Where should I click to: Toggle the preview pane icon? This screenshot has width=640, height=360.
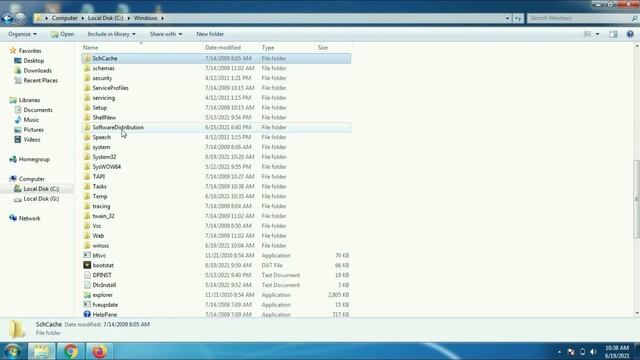tap(613, 34)
